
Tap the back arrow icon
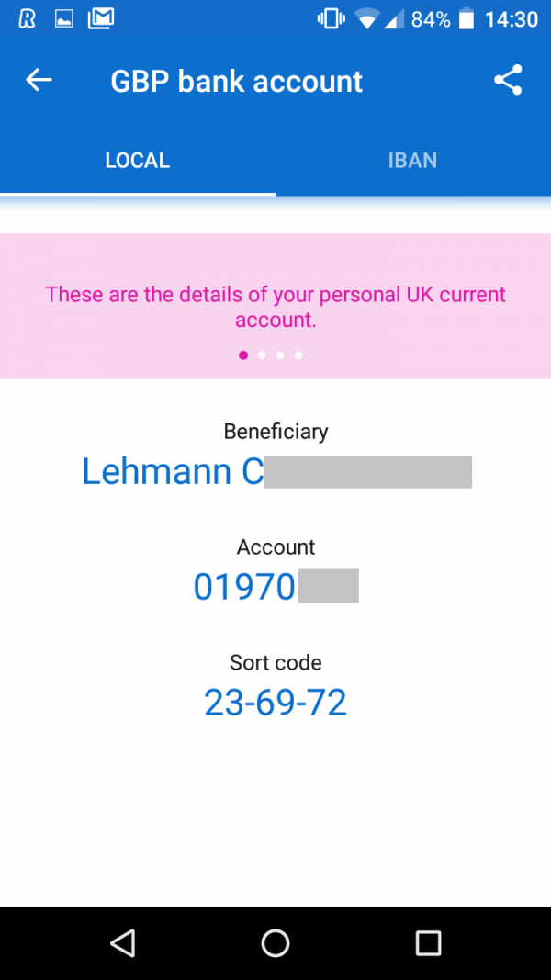click(39, 81)
